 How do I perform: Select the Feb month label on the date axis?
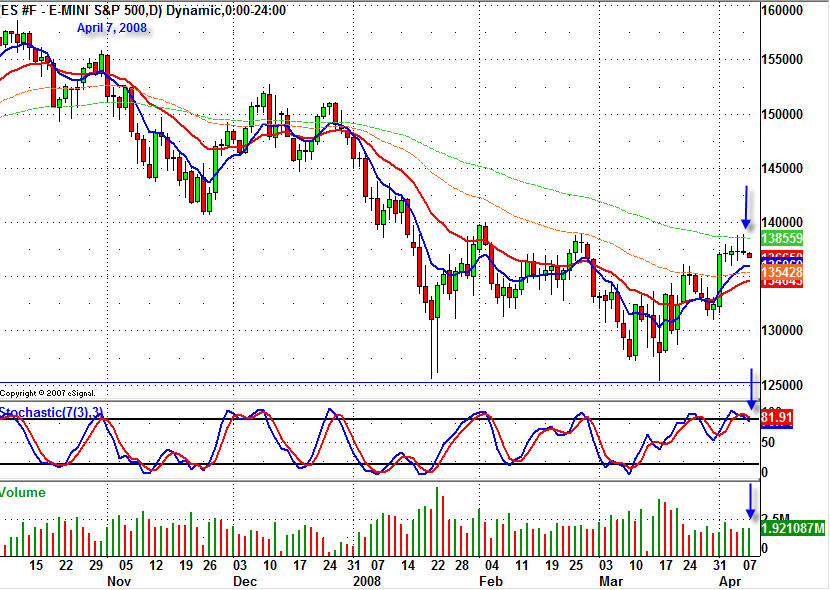491,581
